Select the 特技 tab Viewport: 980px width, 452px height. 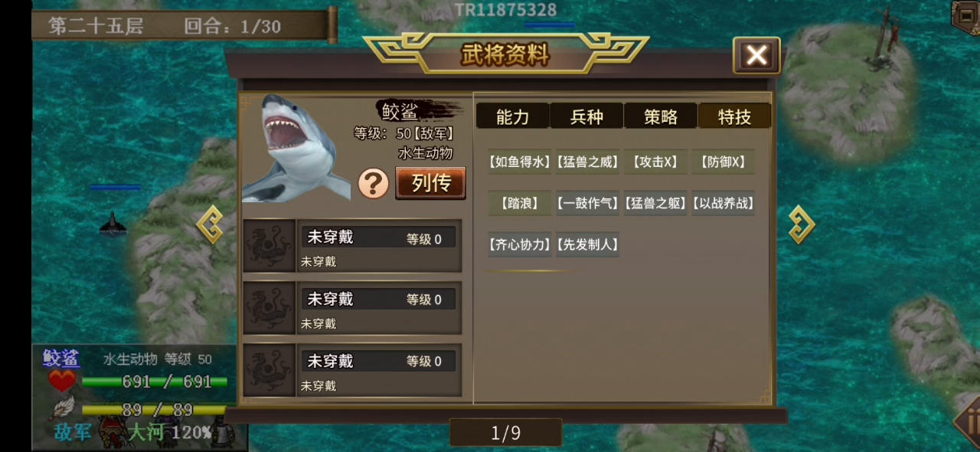[x=733, y=116]
